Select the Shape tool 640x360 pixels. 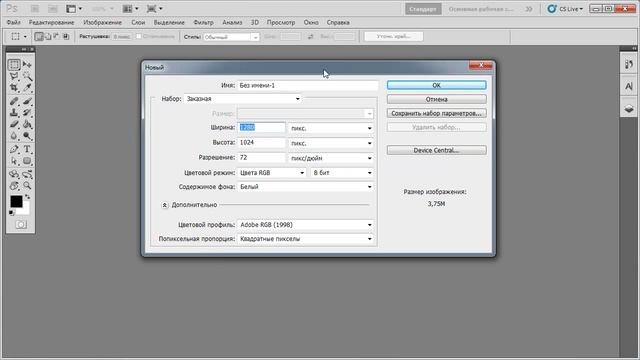click(27, 161)
